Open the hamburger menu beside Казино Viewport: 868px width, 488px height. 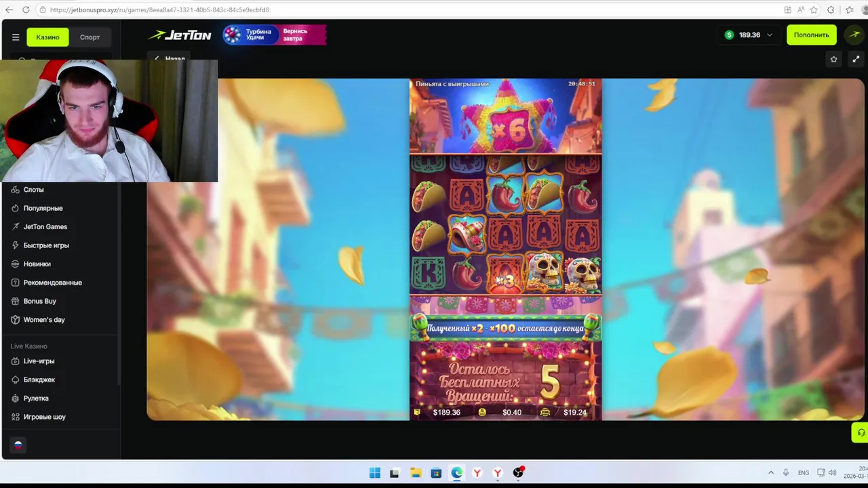tap(16, 37)
